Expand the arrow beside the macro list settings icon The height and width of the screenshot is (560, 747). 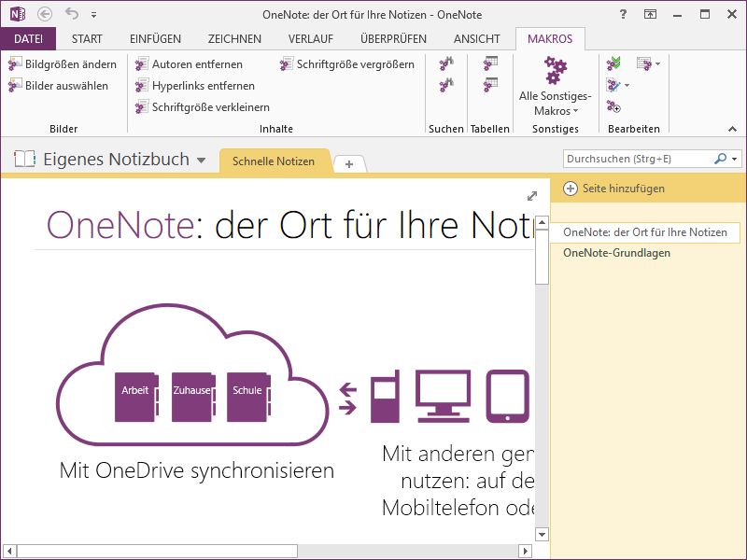(658, 63)
